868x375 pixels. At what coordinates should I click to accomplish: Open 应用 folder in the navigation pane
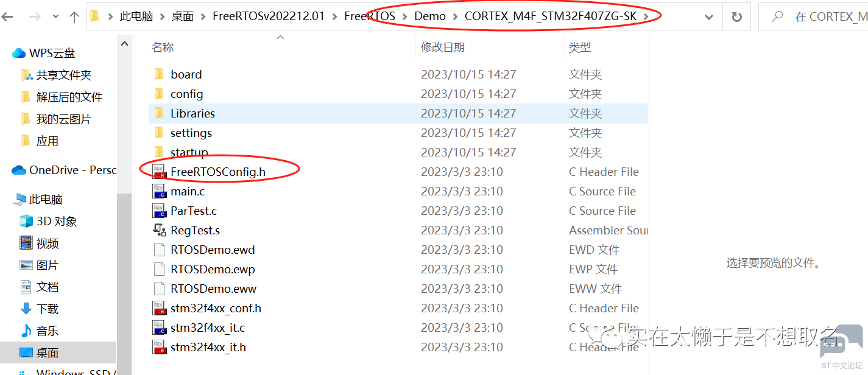coord(48,141)
